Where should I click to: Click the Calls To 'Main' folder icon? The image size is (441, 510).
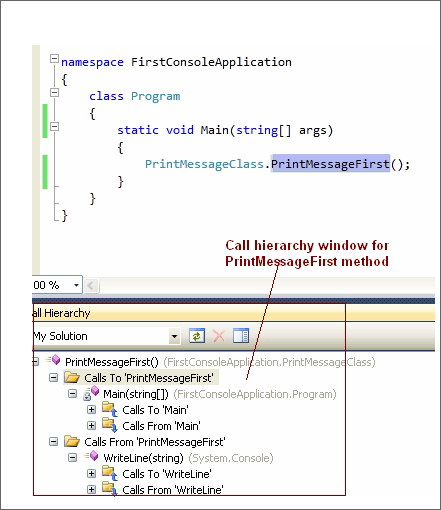(x=110, y=410)
